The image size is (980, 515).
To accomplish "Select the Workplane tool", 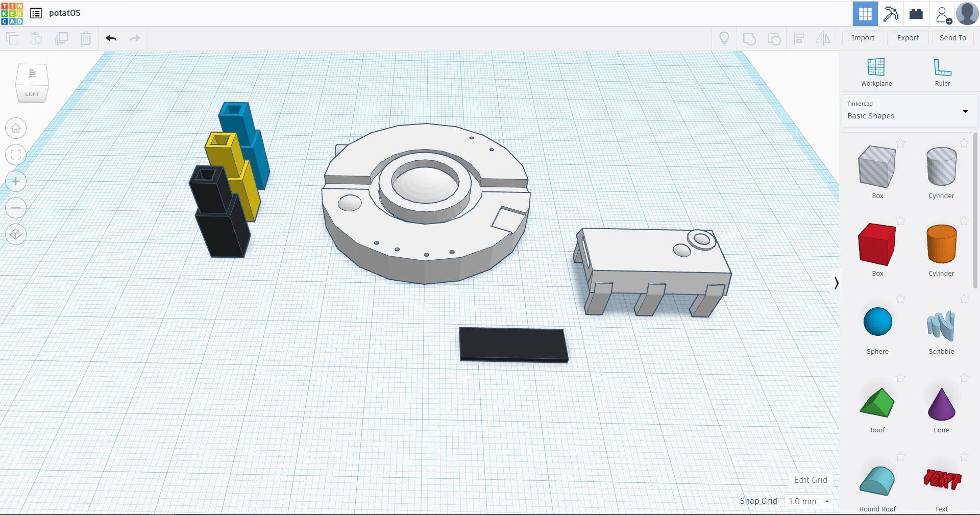I will point(876,72).
